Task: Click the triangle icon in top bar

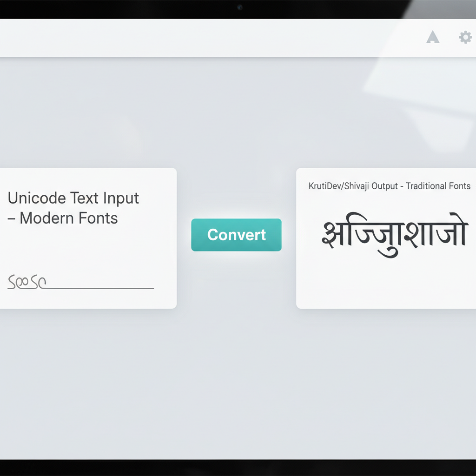Action: pyautogui.click(x=433, y=37)
